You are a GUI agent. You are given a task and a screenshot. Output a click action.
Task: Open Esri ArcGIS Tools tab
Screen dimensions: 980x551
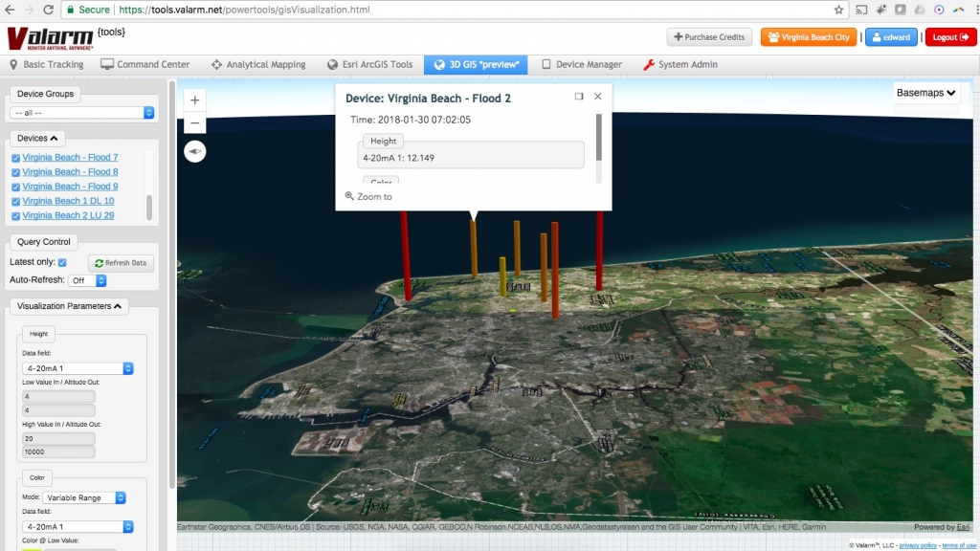[370, 64]
